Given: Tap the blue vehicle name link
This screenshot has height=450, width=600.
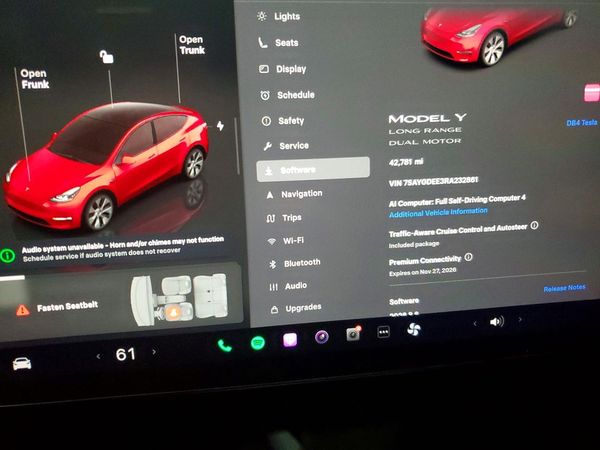Looking at the screenshot, I should pyautogui.click(x=582, y=122).
